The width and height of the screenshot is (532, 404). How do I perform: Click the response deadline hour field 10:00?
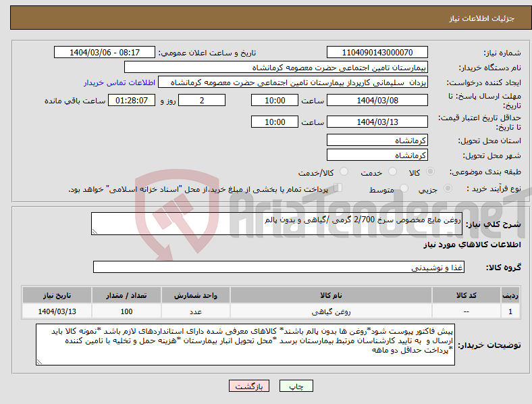pyautogui.click(x=275, y=100)
